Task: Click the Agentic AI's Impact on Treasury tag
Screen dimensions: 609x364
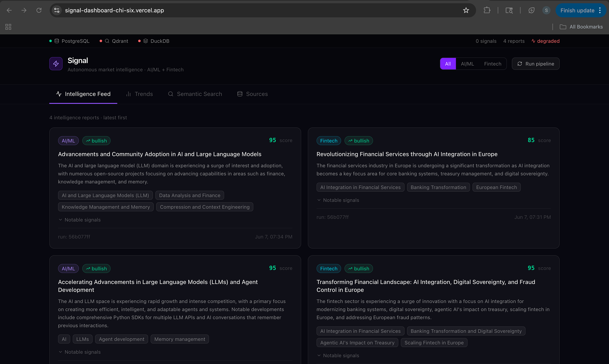Action: tap(357, 342)
